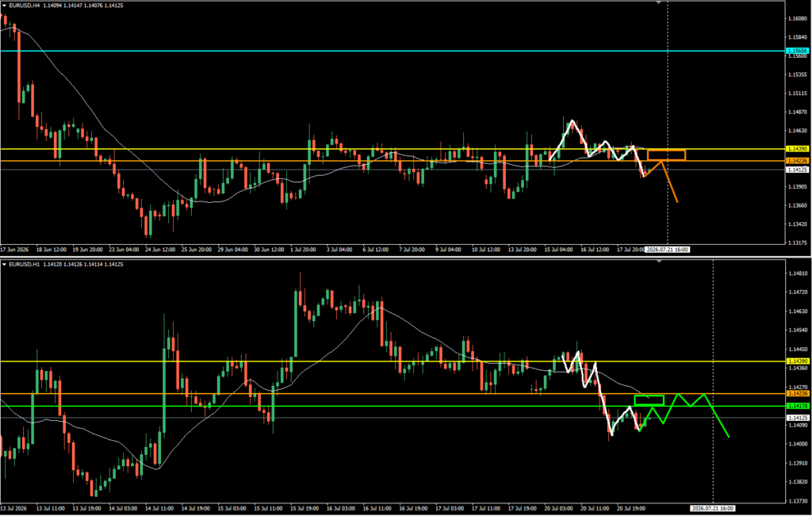Click the 1.15115 price axis value

point(798,94)
